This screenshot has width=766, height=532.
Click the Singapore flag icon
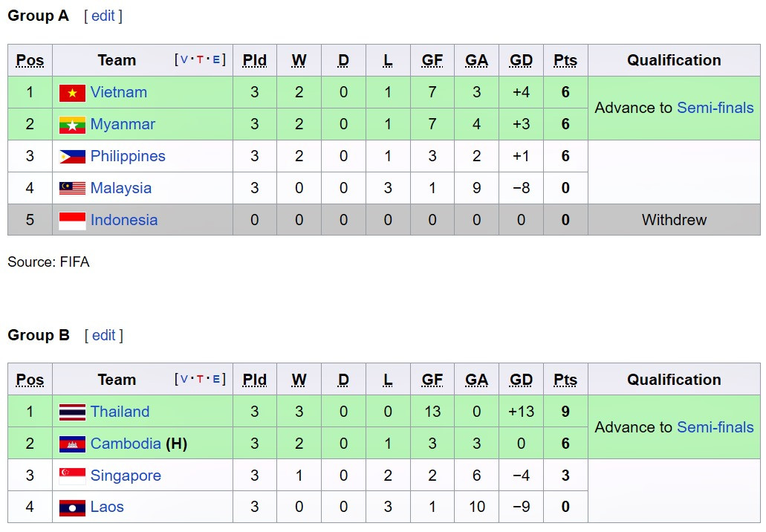tap(72, 476)
